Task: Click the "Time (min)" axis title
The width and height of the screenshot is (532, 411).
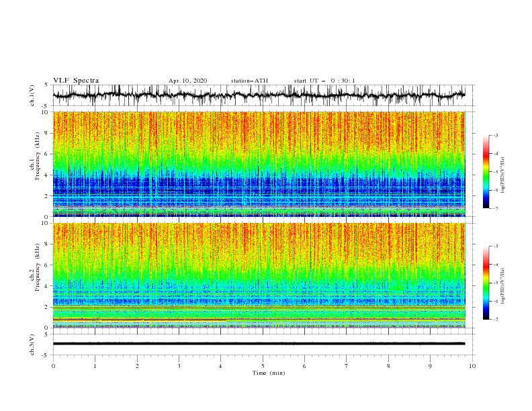Action: pyautogui.click(x=269, y=373)
